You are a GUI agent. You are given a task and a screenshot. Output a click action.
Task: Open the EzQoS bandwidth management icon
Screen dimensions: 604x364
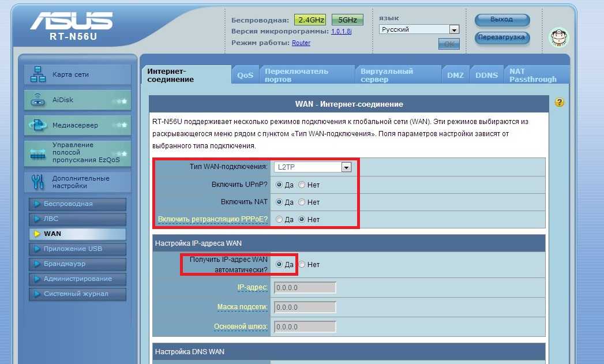tap(38, 153)
